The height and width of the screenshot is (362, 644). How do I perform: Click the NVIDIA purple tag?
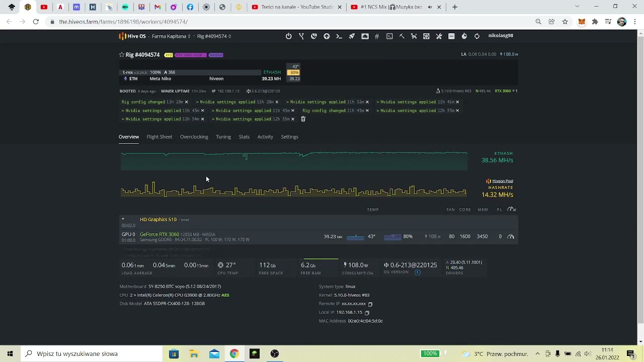coord(215,55)
